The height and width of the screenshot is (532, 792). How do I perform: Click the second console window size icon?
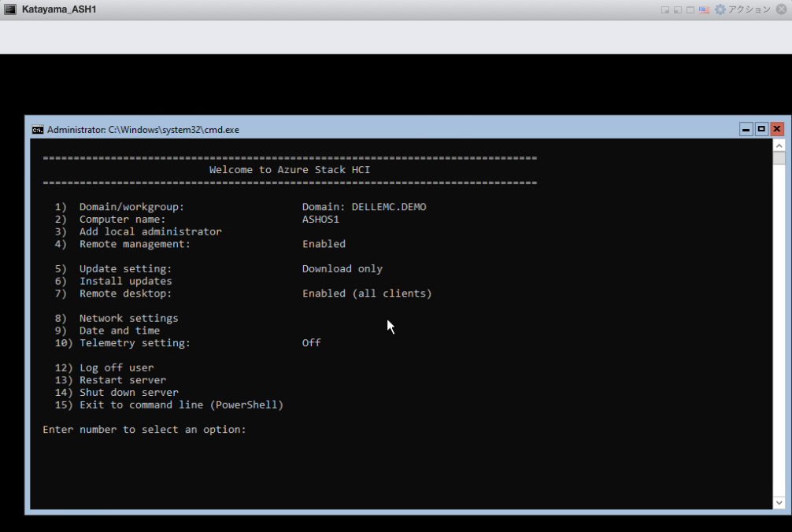point(678,9)
